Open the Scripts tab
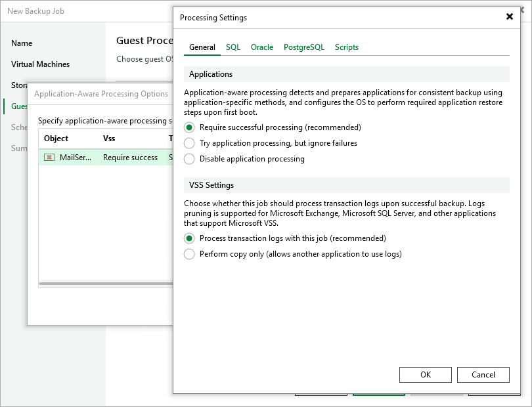The width and height of the screenshot is (532, 407). pos(346,47)
